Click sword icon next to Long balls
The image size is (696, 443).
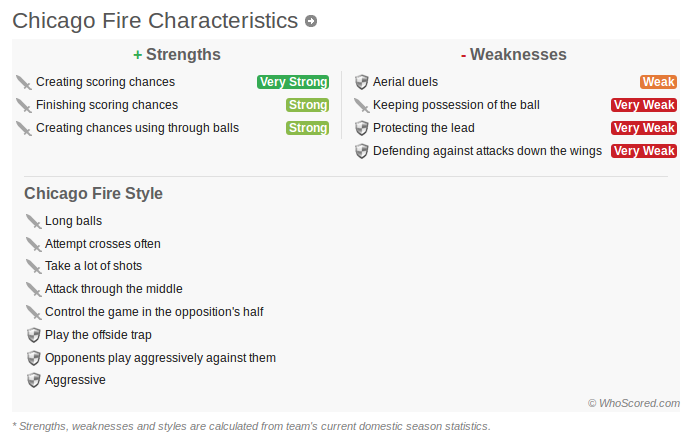[33, 222]
